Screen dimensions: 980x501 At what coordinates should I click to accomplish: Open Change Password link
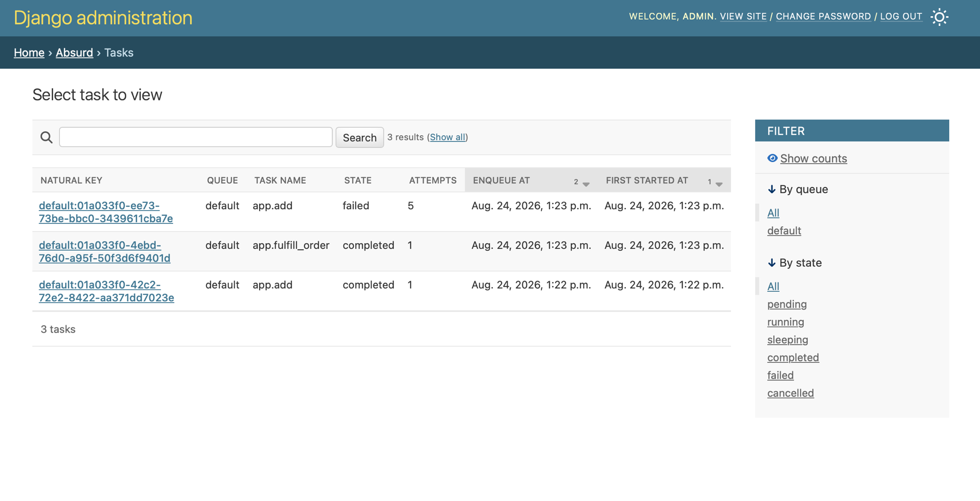pyautogui.click(x=823, y=16)
